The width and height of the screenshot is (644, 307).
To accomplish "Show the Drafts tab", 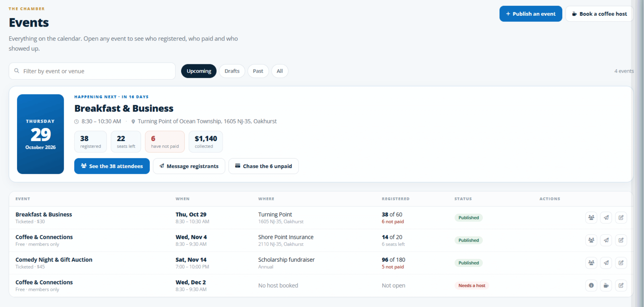I will (x=232, y=71).
